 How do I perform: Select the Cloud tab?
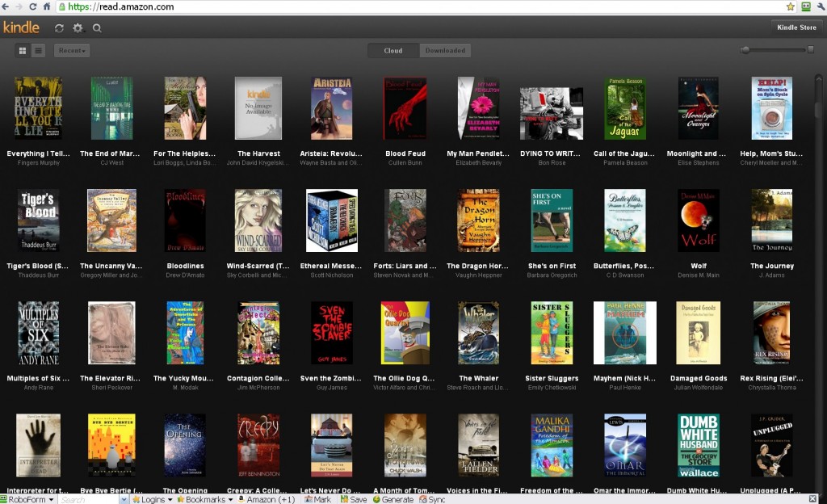click(x=393, y=51)
